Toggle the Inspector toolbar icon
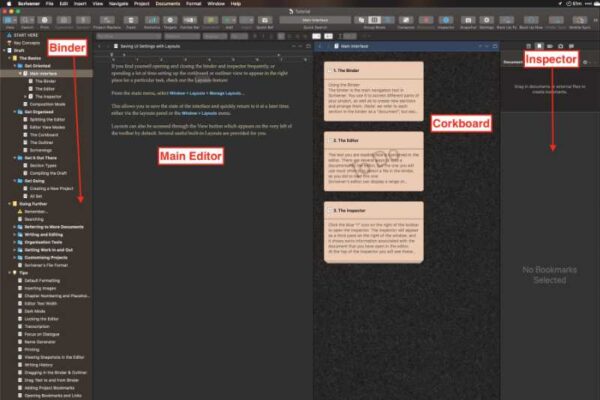The height and width of the screenshot is (400, 600). coord(446,20)
